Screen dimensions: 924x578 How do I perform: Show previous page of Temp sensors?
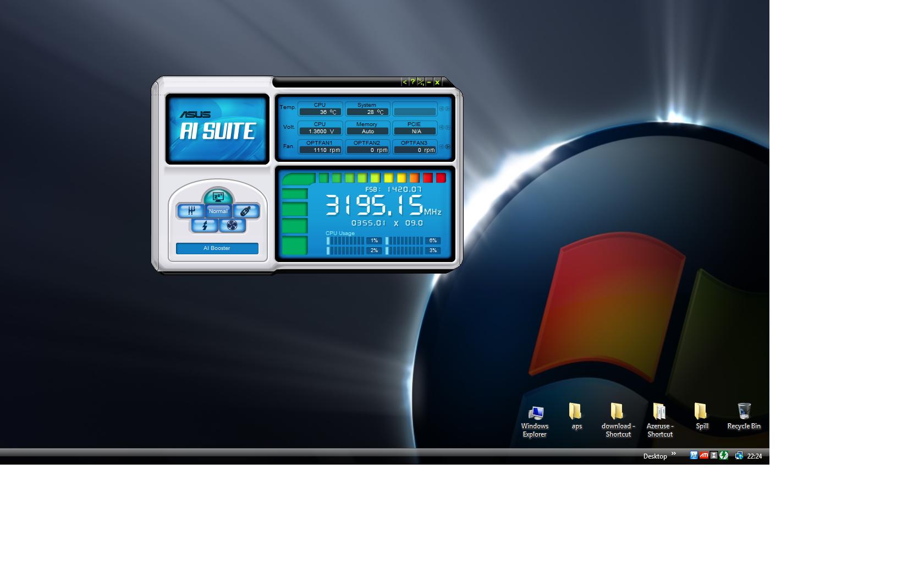coord(441,108)
